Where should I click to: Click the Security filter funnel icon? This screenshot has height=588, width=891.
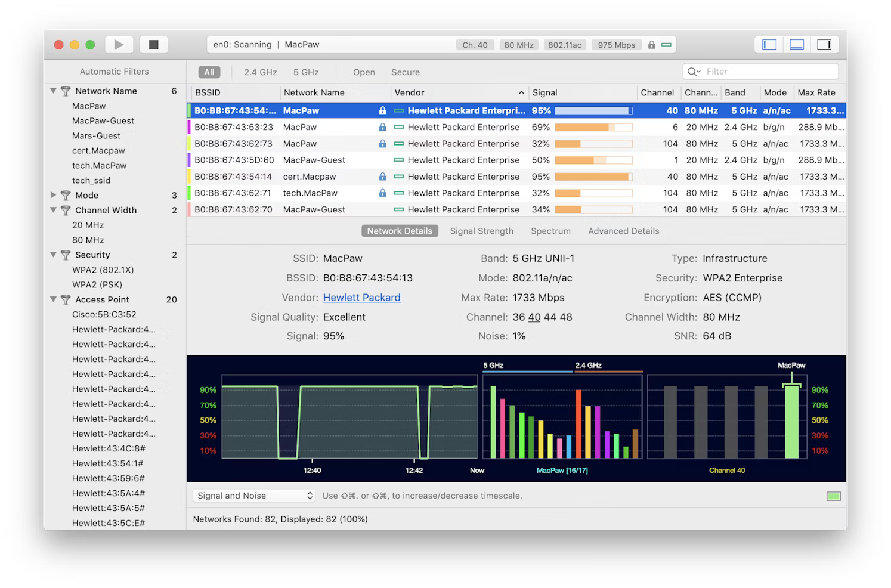coord(66,255)
